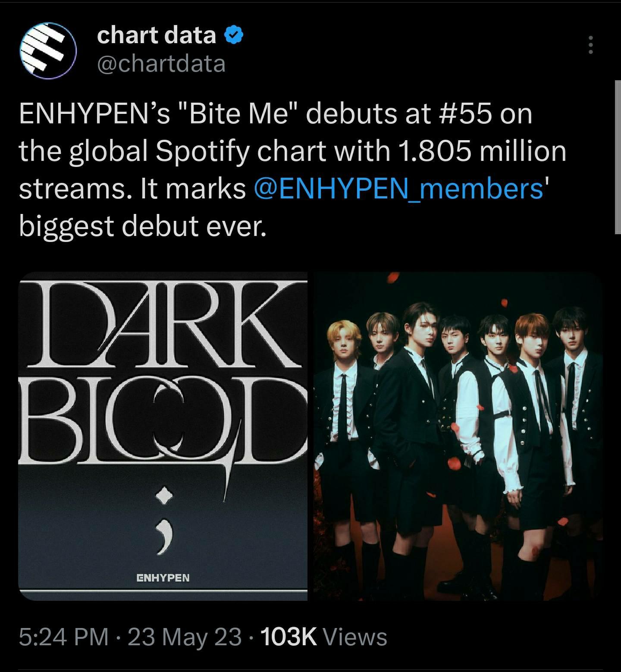Open the three-dot more options menu
Image resolution: width=621 pixels, height=672 pixels.
591,45
